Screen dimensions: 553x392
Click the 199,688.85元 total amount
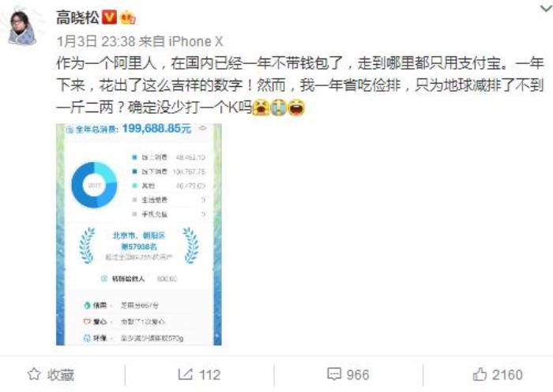(156, 129)
